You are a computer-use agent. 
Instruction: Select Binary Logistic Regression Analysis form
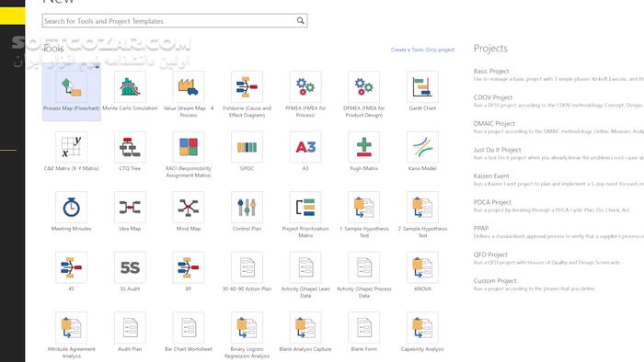(x=247, y=328)
